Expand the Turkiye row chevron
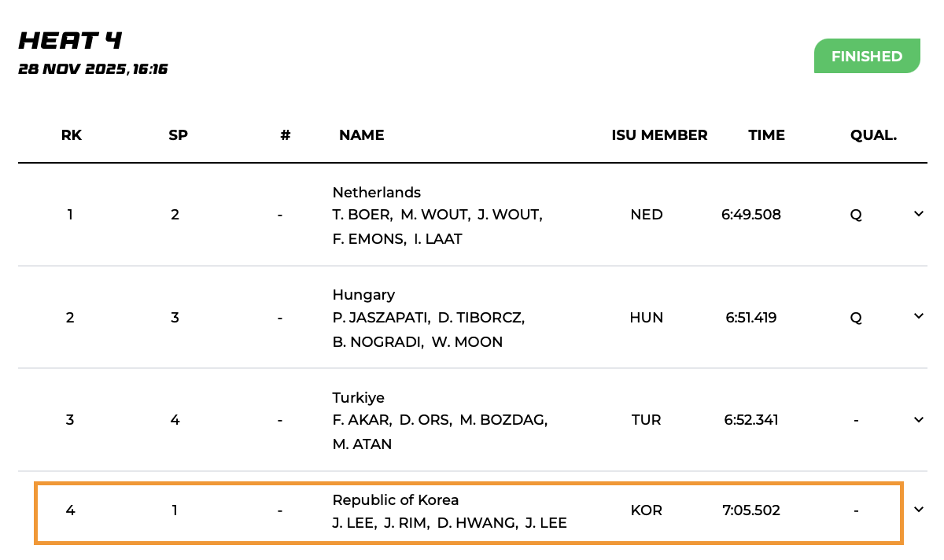Viewport: 944px width, 560px height. point(918,419)
